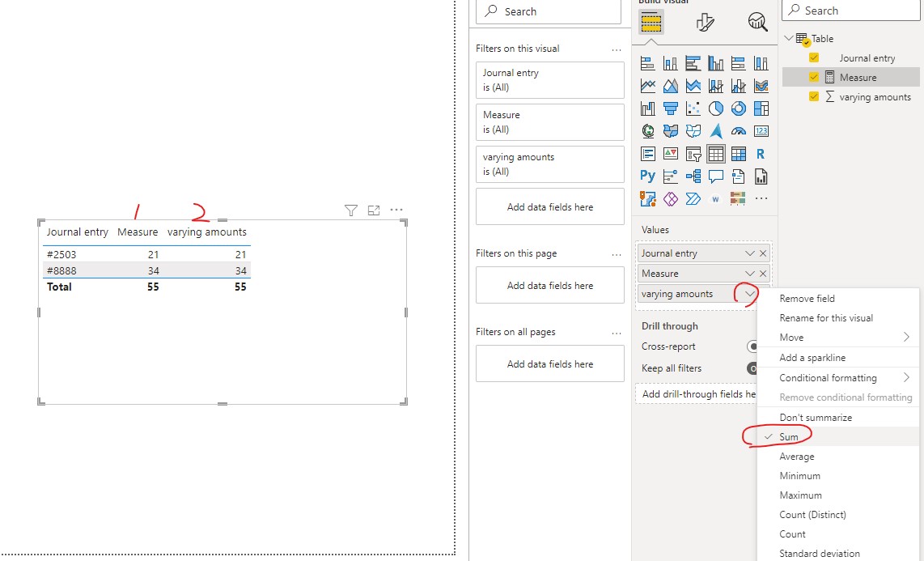Open the Measure filter card
This screenshot has width=924, height=561.
[x=550, y=122]
